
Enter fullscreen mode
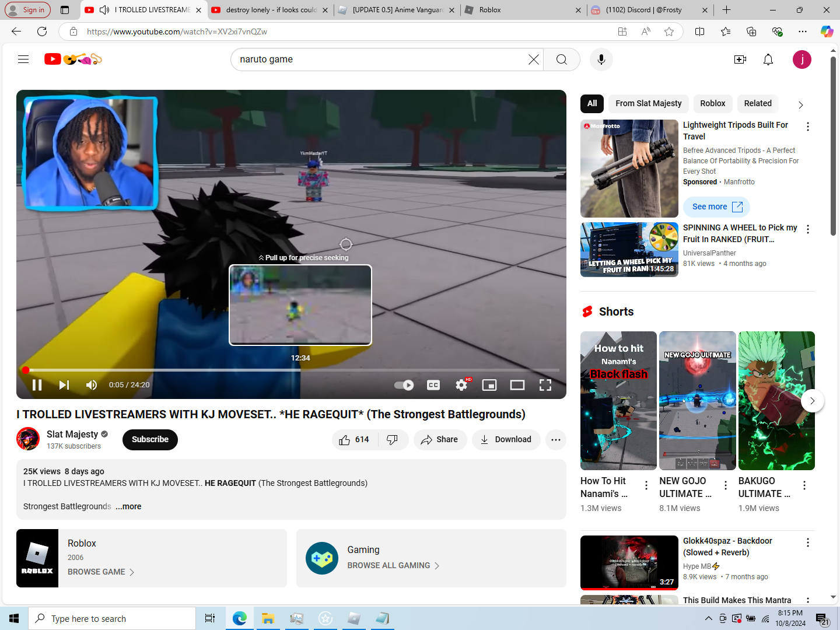[545, 385]
